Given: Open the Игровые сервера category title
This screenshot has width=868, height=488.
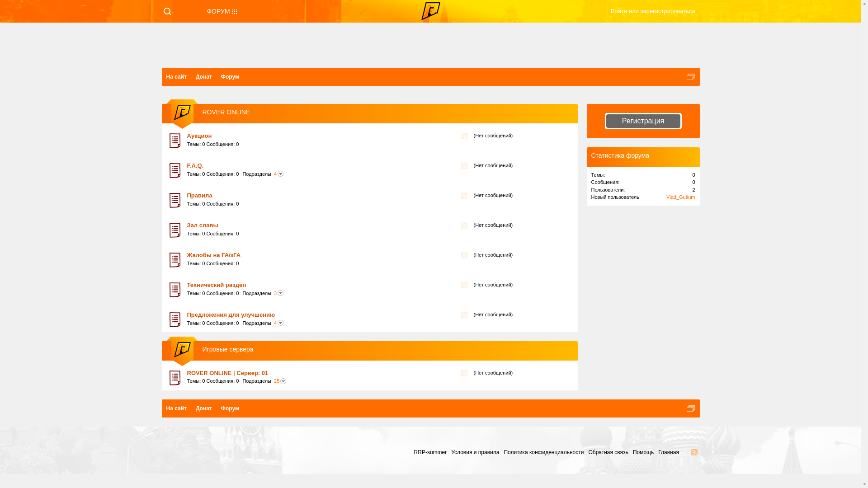Looking at the screenshot, I should (x=227, y=349).
